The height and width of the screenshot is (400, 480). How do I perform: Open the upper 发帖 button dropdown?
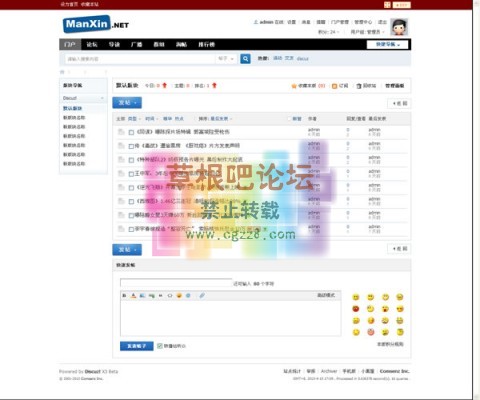[x=127, y=103]
